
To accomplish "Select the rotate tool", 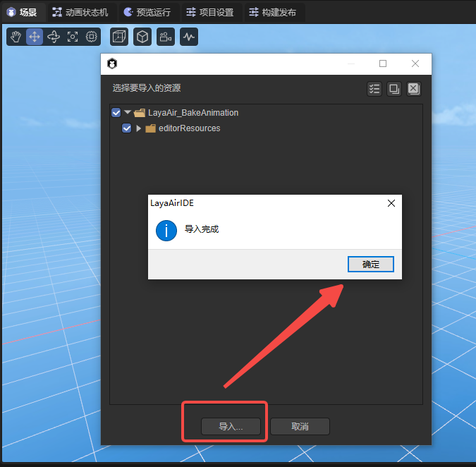I will (x=54, y=37).
